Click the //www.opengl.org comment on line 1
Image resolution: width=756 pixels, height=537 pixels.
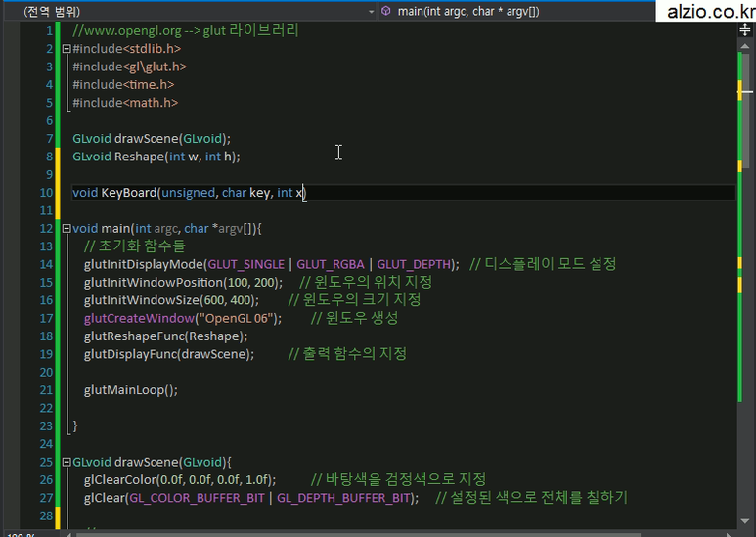(x=186, y=31)
